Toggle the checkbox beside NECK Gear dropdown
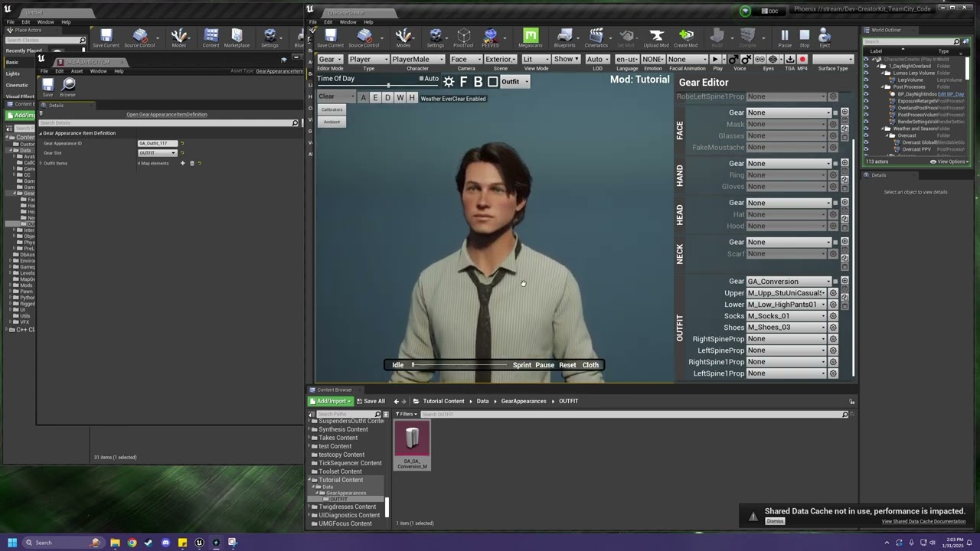The width and height of the screenshot is (980, 551). coord(835,242)
